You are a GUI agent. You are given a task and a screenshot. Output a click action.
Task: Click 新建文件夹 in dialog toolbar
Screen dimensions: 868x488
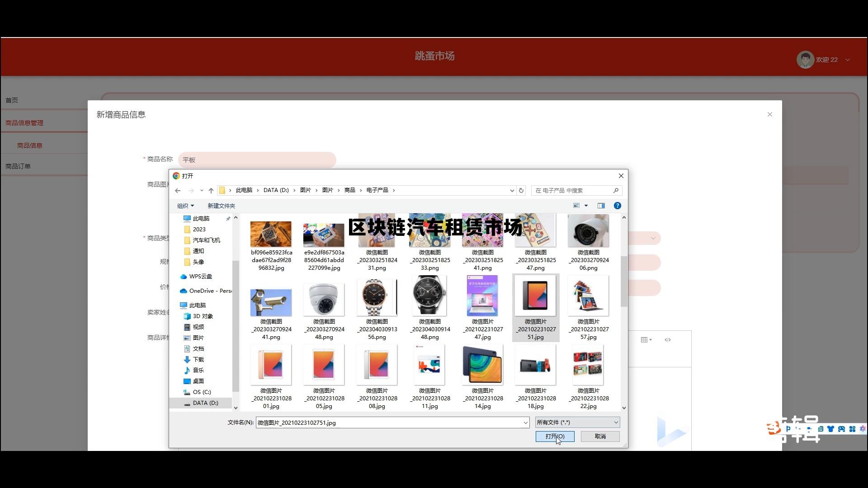(x=221, y=206)
